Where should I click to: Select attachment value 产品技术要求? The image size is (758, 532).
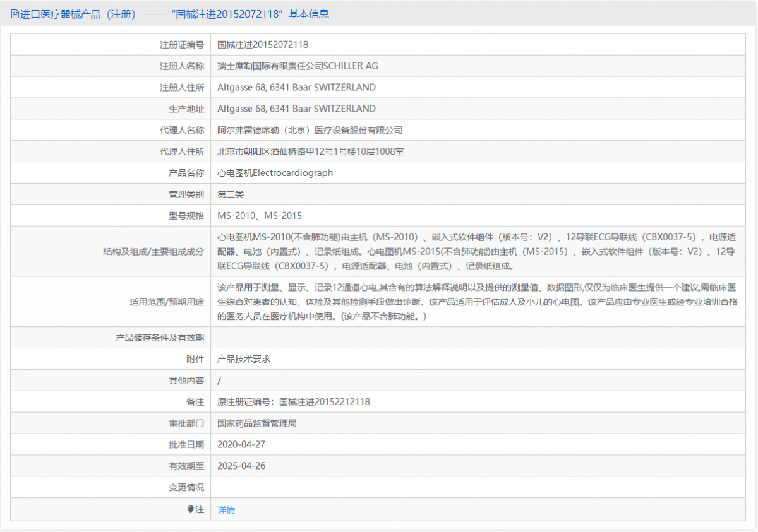tap(244, 359)
